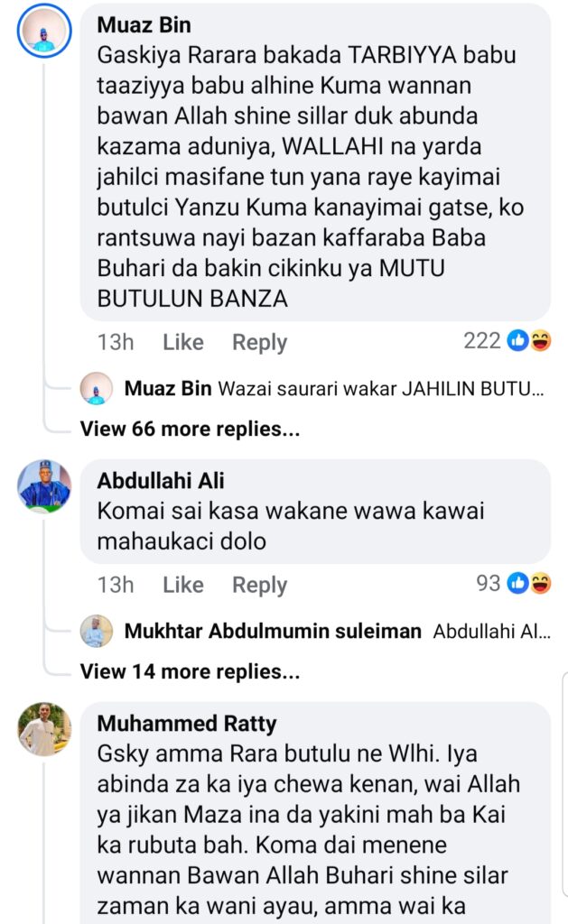View the 93 reactions count
Screen dimensions: 568x924
click(x=488, y=584)
